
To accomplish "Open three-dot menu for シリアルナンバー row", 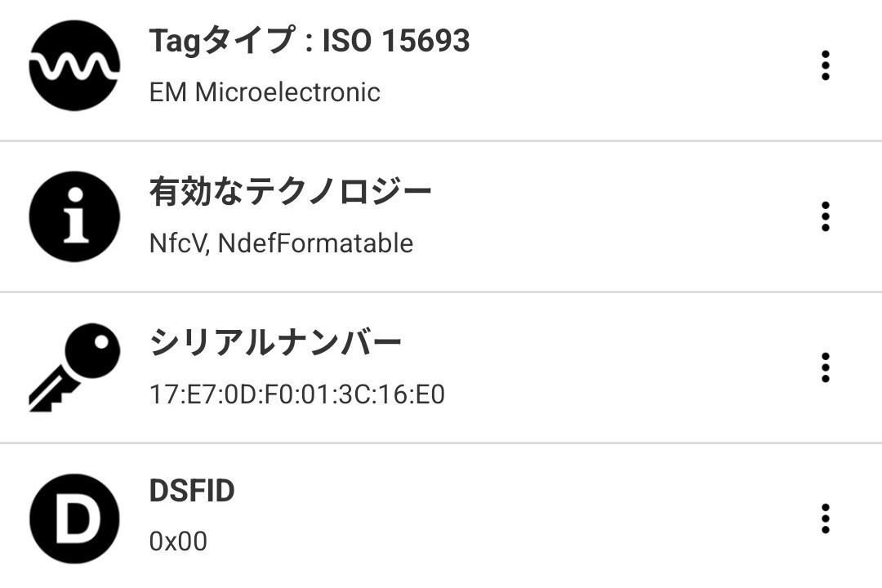I will (x=825, y=367).
